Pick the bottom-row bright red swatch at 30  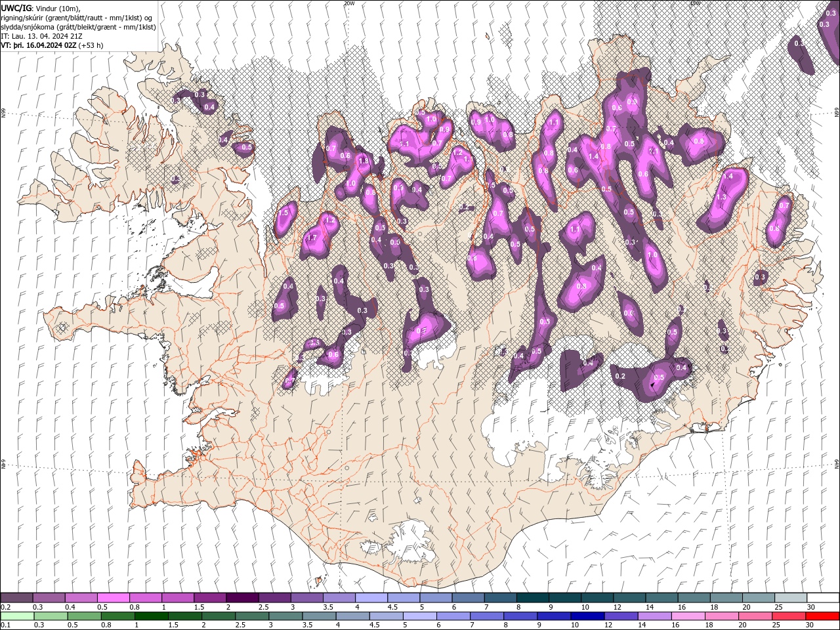pyautogui.click(x=823, y=616)
